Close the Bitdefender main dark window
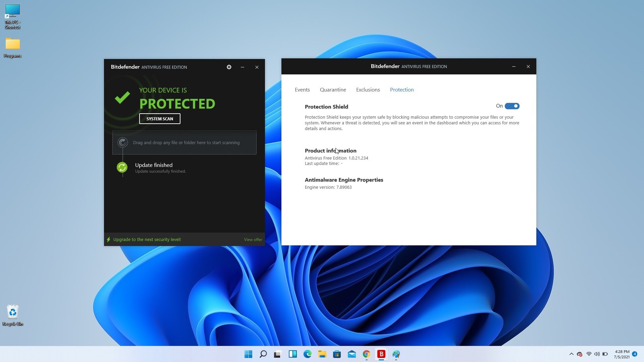 point(257,67)
